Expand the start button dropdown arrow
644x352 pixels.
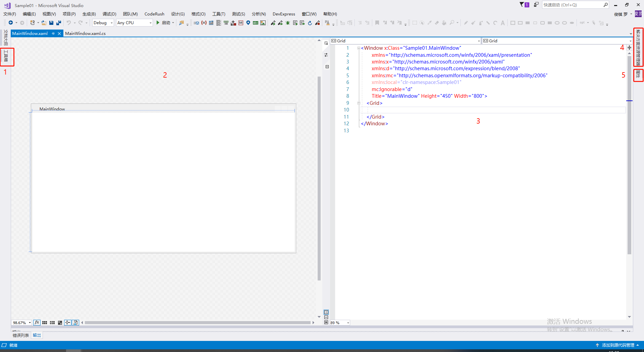(x=173, y=23)
